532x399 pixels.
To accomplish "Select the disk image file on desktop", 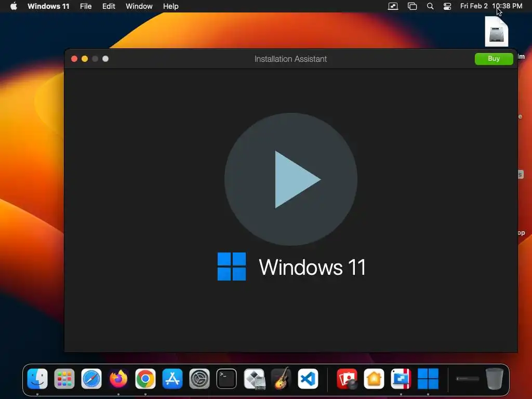I will click(x=496, y=32).
